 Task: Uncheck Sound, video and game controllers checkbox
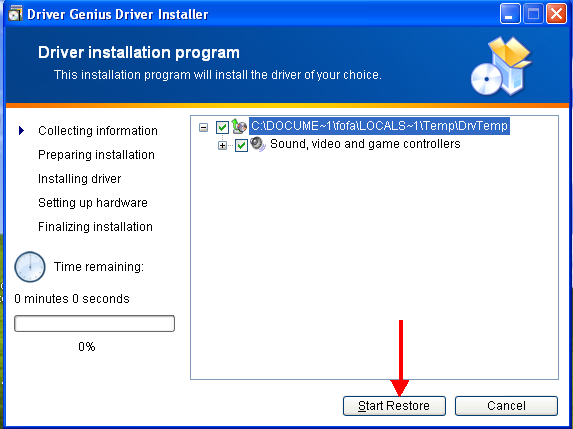pos(241,145)
